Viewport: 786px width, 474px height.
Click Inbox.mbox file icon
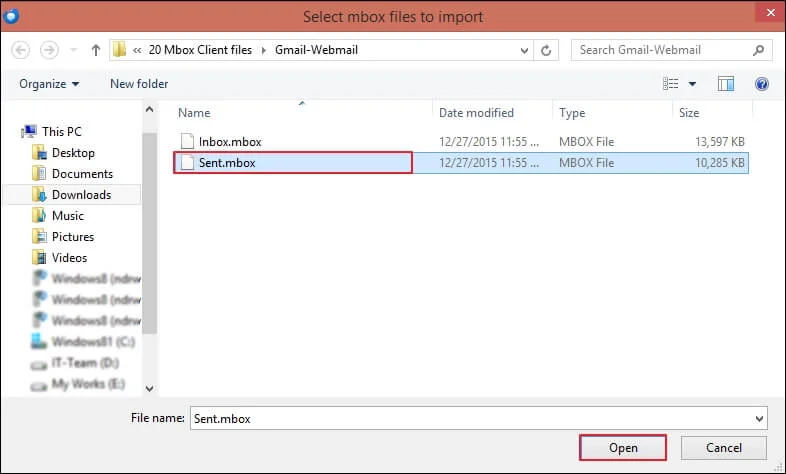point(187,141)
